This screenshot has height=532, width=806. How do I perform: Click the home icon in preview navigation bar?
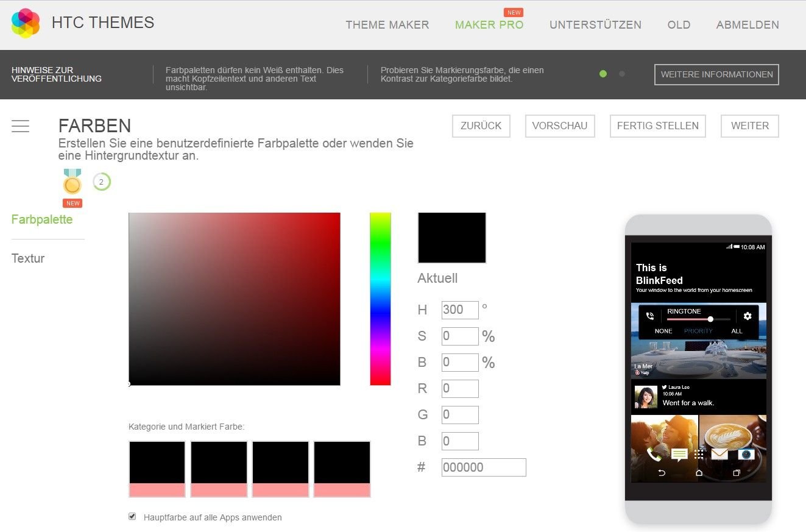tap(699, 473)
